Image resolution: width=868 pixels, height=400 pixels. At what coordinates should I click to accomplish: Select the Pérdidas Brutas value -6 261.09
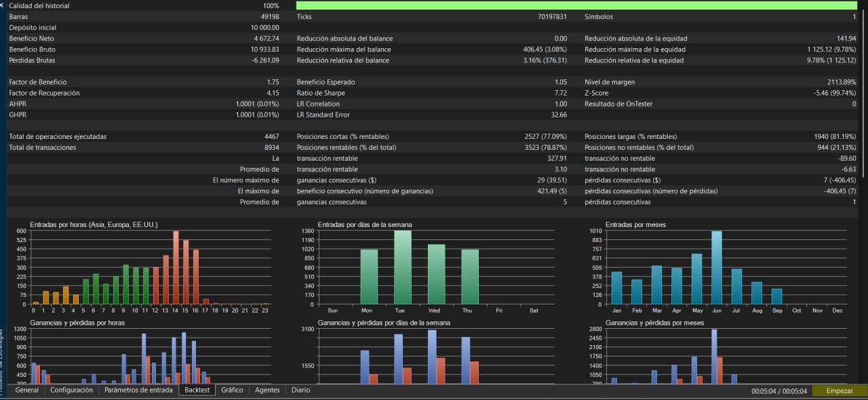click(x=265, y=60)
